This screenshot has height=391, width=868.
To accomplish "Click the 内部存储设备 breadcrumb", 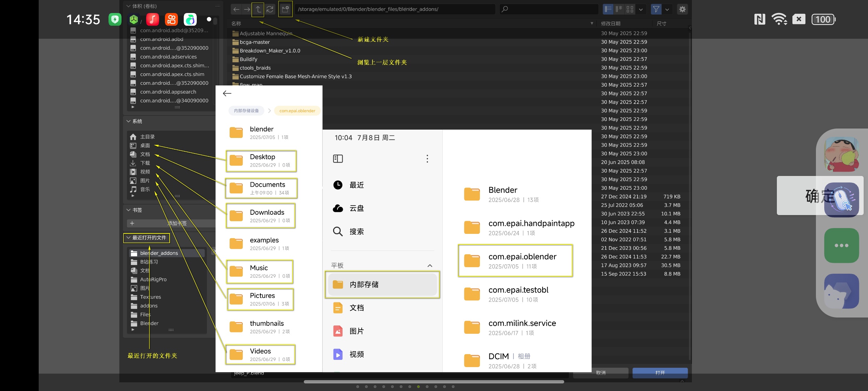I will coord(246,111).
